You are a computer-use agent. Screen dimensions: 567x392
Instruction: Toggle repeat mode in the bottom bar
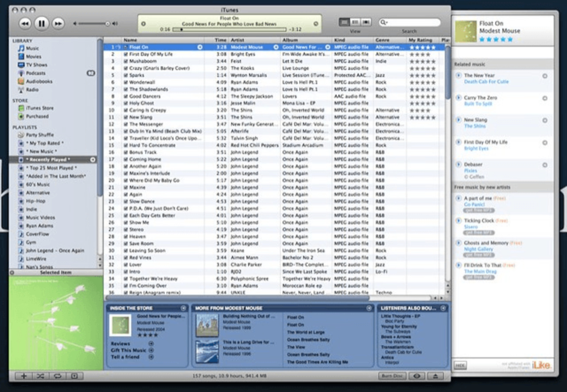(x=57, y=376)
